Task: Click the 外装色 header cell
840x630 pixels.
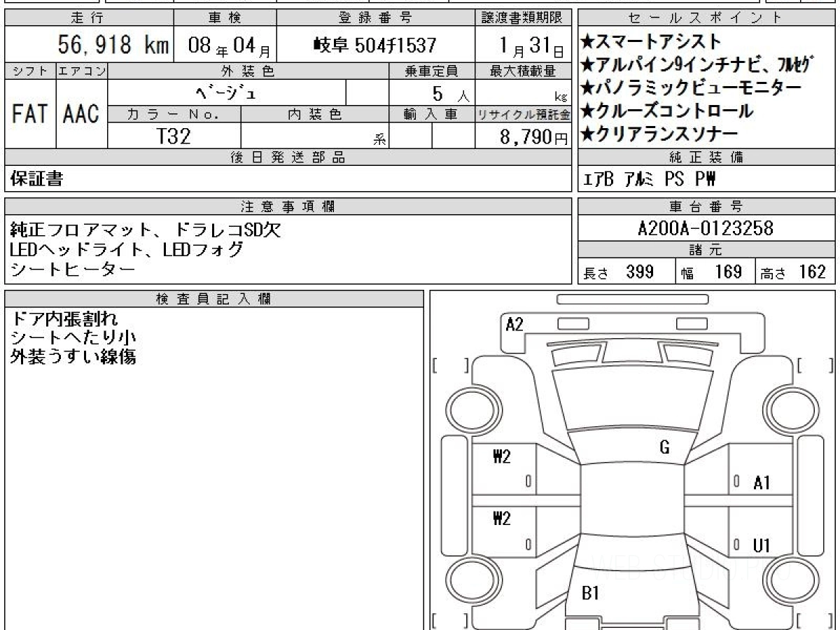Action: coord(248,71)
